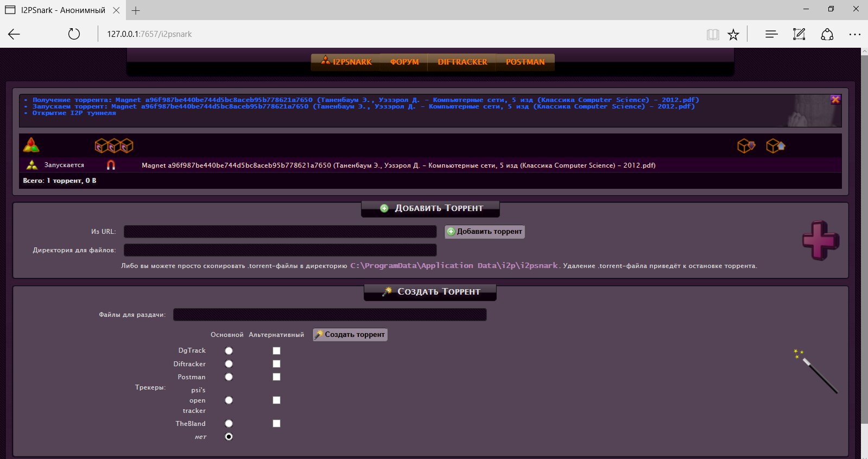This screenshot has height=459, width=868.
Task: Click the upload cube header icon
Action: click(x=776, y=145)
